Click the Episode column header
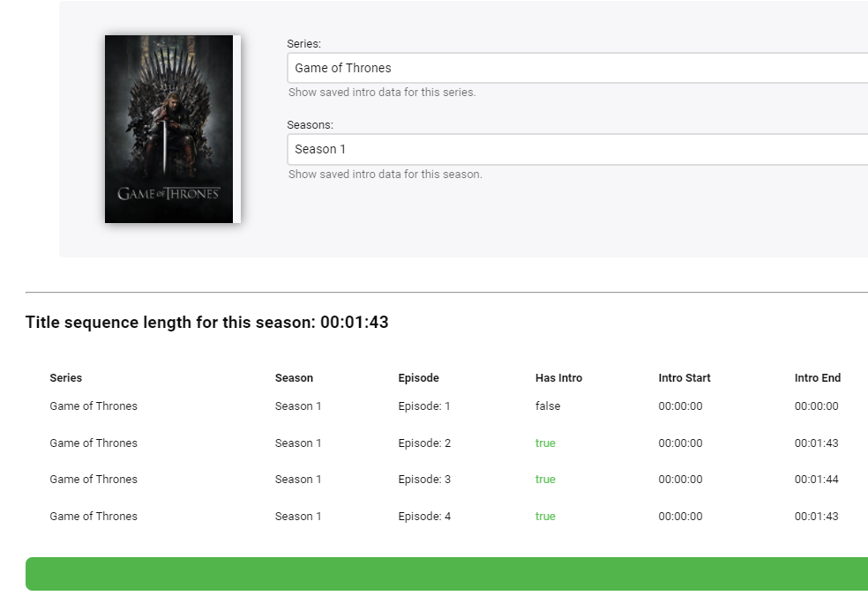The image size is (868, 603). [418, 378]
